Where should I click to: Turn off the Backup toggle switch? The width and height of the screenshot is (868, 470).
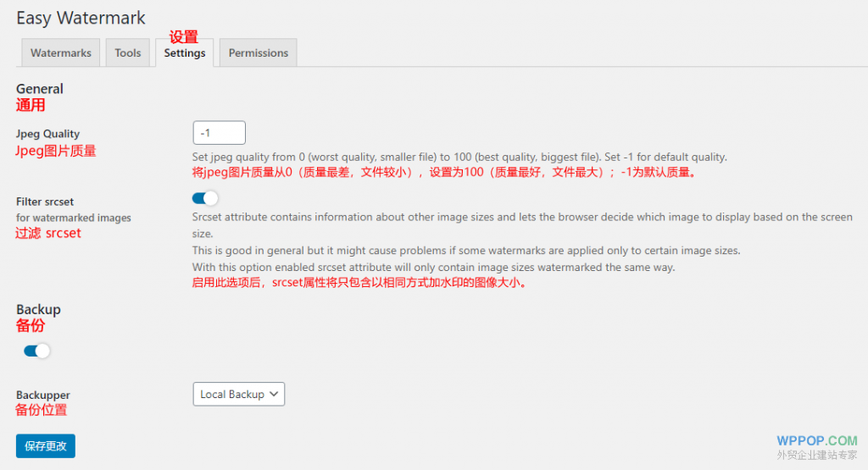click(37, 351)
